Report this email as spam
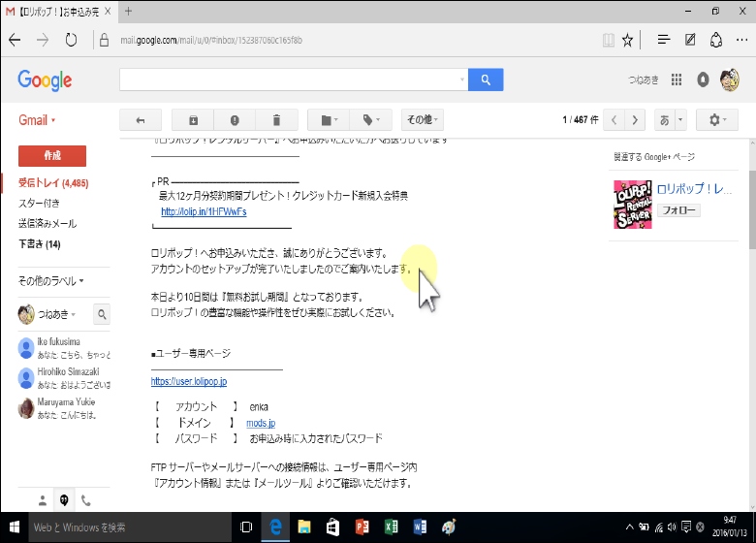This screenshot has width=756, height=543. click(235, 120)
